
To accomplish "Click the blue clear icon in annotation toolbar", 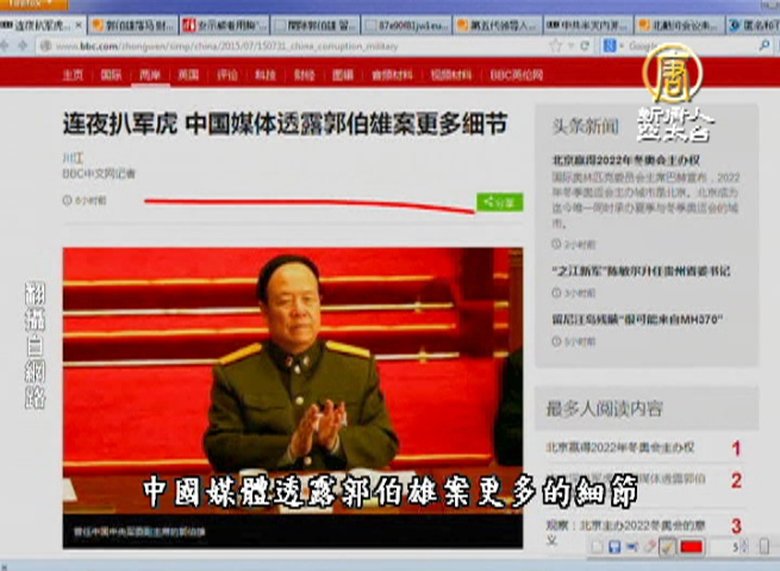I will point(633,547).
